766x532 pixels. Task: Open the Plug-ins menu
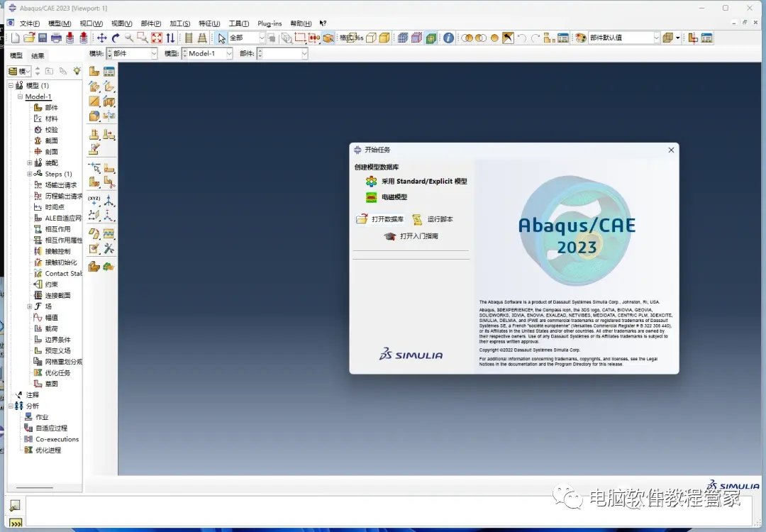270,23
